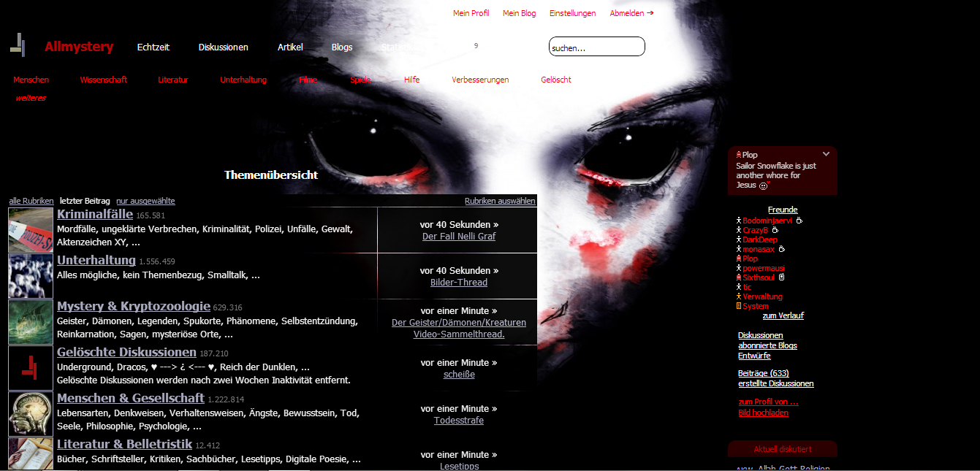Open the 'Todesstrafe' thread link
This screenshot has width=980, height=471.
pyautogui.click(x=459, y=421)
